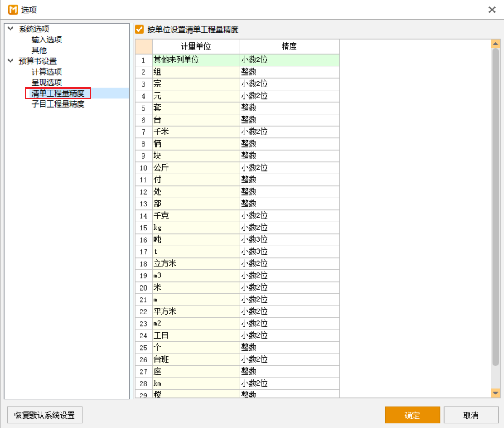Select 清单工程量精度 tree item
This screenshot has width=504, height=428.
(x=58, y=93)
